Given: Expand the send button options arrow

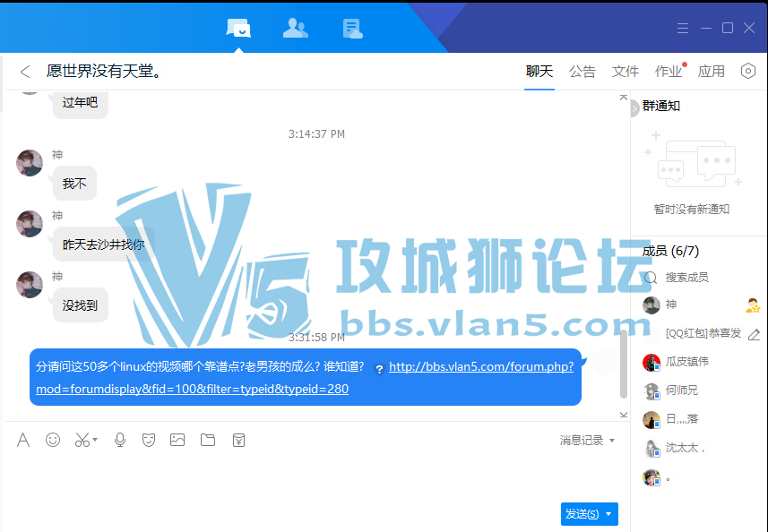Looking at the screenshot, I should pos(608,514).
